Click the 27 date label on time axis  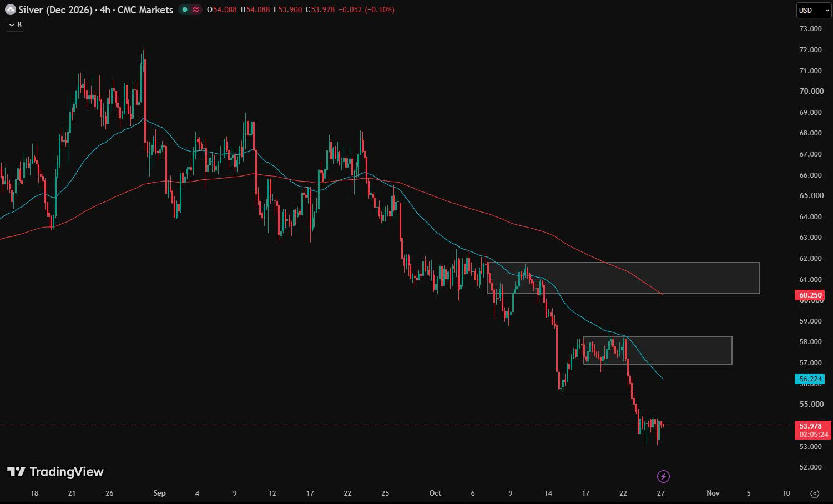[660, 493]
